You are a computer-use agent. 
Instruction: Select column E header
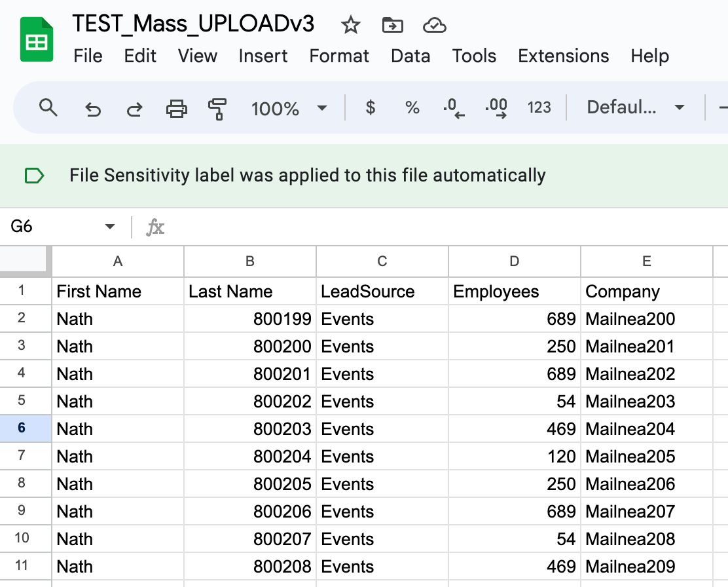pyautogui.click(x=646, y=261)
